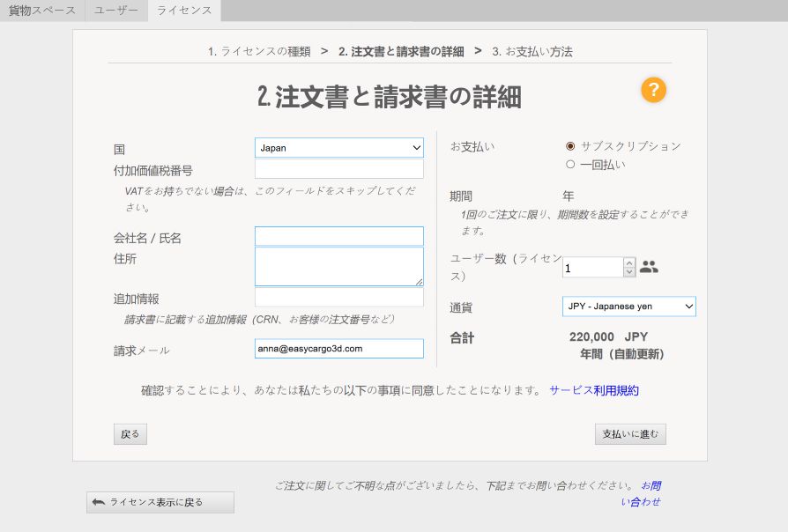788x532 pixels.
Task: Open the サービス利用規約 link
Action: click(x=593, y=390)
